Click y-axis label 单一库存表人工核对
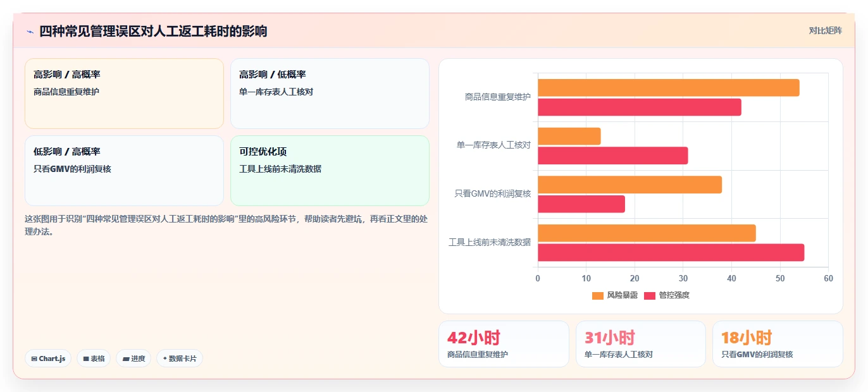 [x=493, y=145]
